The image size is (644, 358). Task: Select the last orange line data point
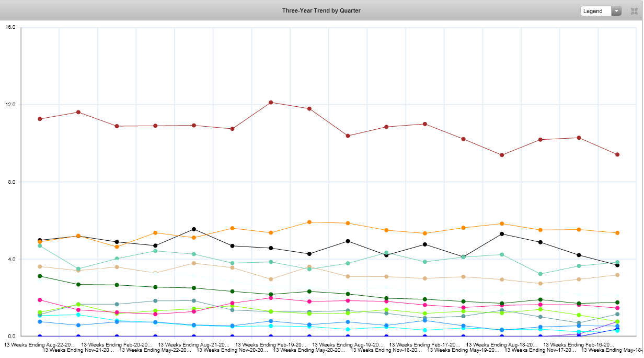click(x=617, y=233)
